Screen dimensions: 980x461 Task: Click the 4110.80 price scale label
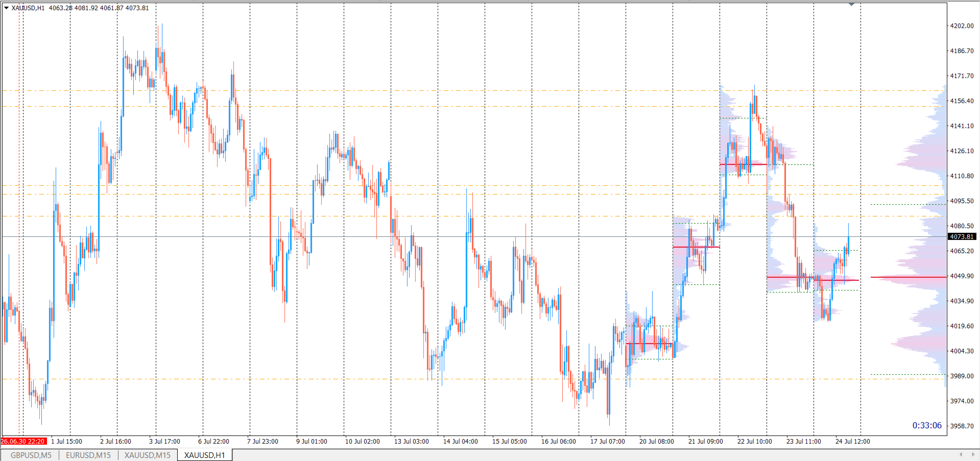pyautogui.click(x=962, y=176)
